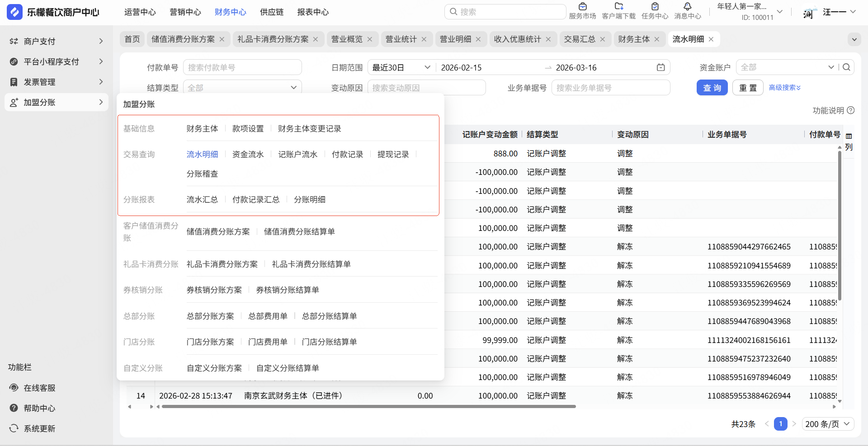Screen dimensions: 868x446
Task: Click the 客户端下载 download icon
Action: pyautogui.click(x=618, y=7)
